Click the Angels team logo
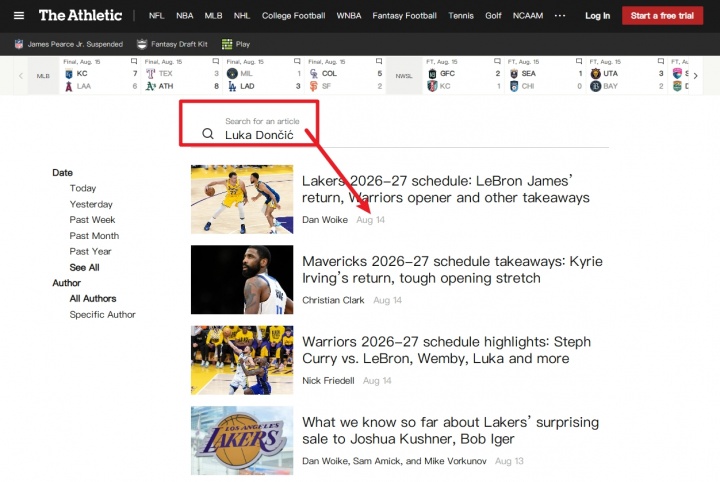The width and height of the screenshot is (720, 482). [69, 86]
